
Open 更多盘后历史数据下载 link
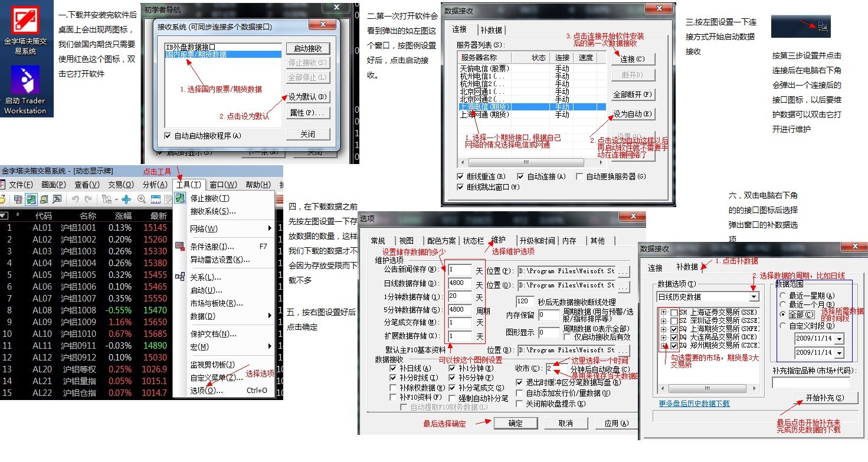tap(695, 404)
